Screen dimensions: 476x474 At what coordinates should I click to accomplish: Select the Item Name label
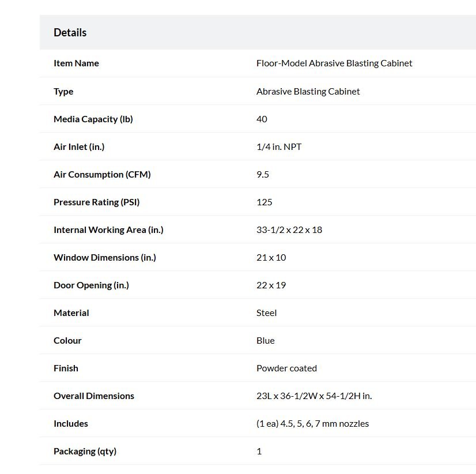(76, 63)
